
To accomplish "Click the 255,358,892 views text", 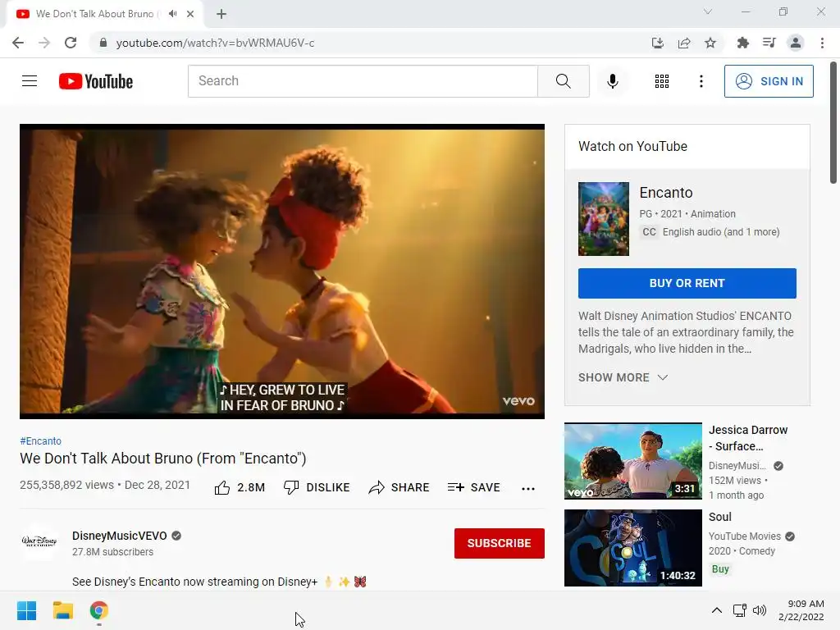I will coord(67,485).
